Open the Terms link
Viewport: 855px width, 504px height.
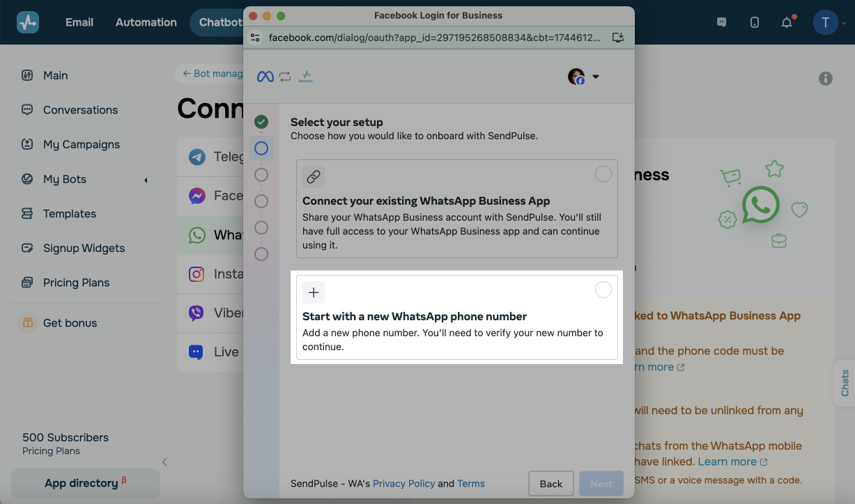point(471,483)
